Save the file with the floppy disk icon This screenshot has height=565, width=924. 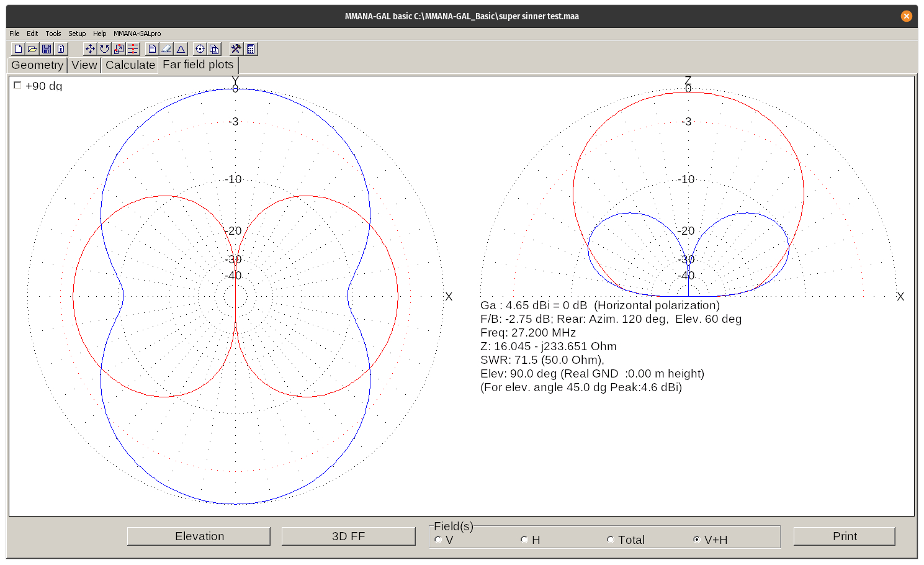[47, 49]
